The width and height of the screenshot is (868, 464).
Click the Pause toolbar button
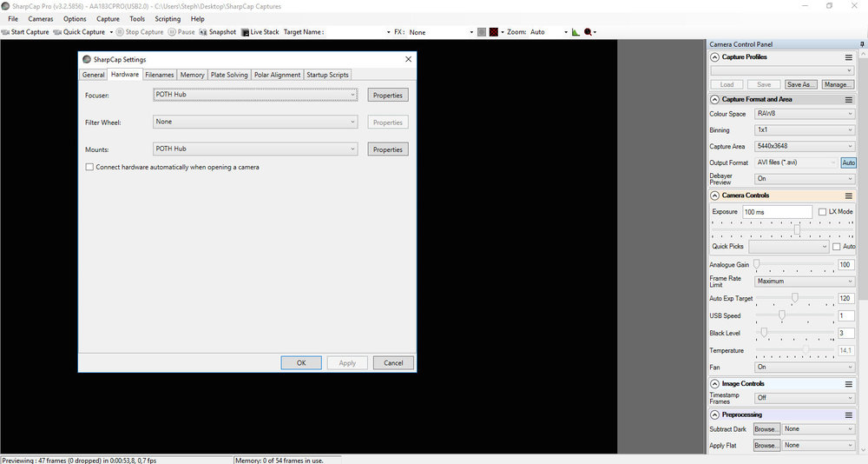click(x=181, y=32)
